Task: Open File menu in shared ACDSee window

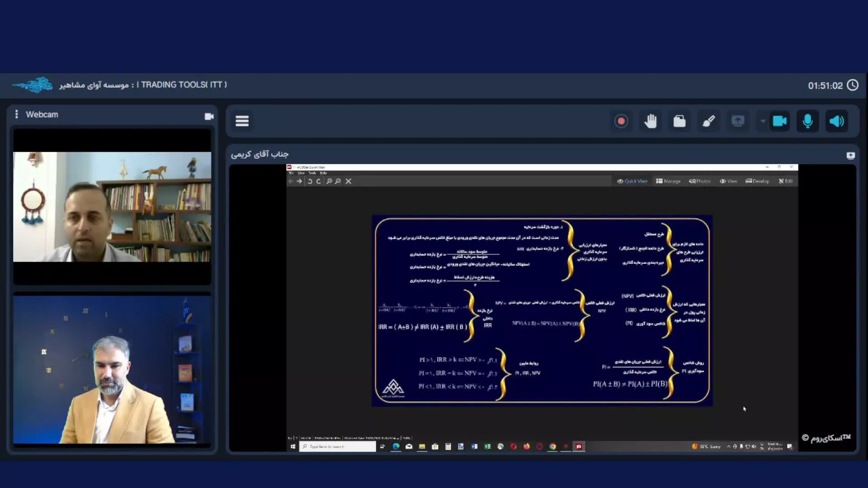Action: coord(291,173)
